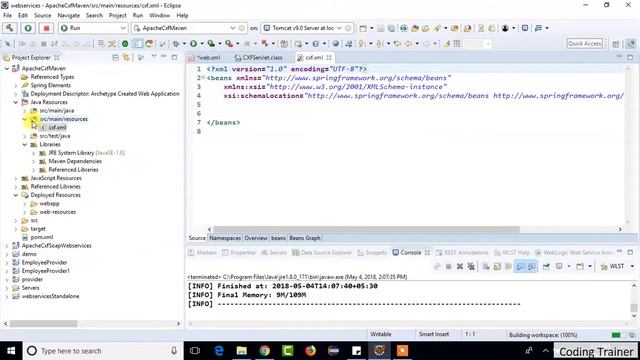Viewport: 640px width, 360px height.
Task: Collapse the Libraries node
Action: click(x=25, y=144)
